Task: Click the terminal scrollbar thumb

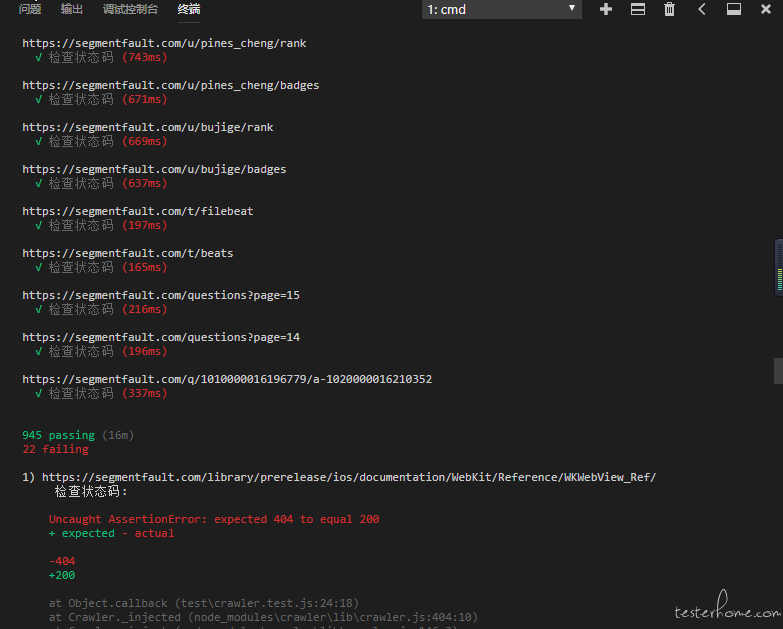Action: click(779, 371)
